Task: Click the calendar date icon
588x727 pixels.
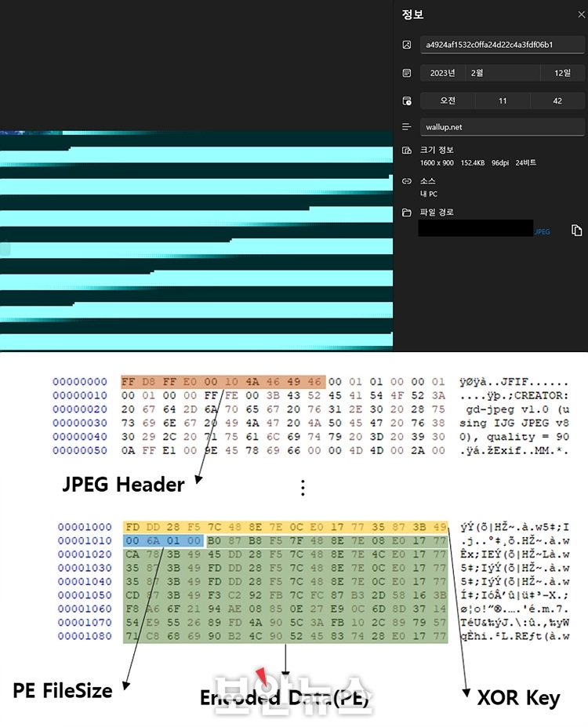Action: click(406, 73)
